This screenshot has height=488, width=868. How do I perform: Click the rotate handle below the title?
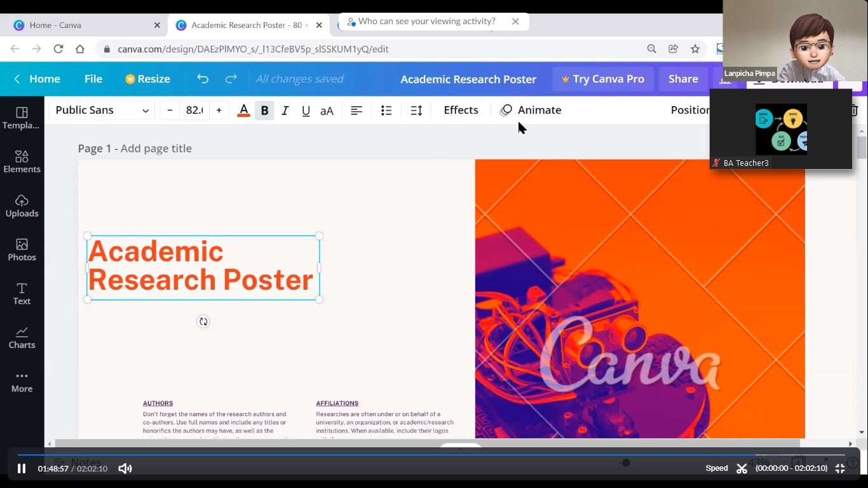[x=203, y=322]
